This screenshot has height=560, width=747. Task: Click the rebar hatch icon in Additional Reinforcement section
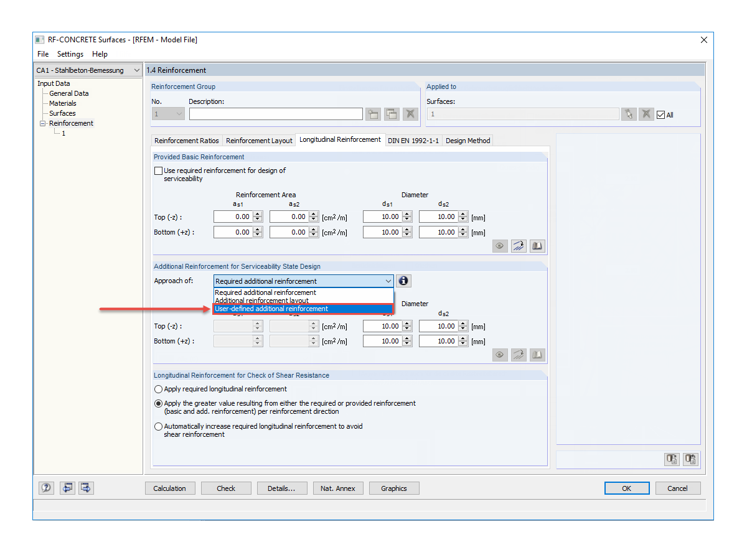[x=519, y=355]
